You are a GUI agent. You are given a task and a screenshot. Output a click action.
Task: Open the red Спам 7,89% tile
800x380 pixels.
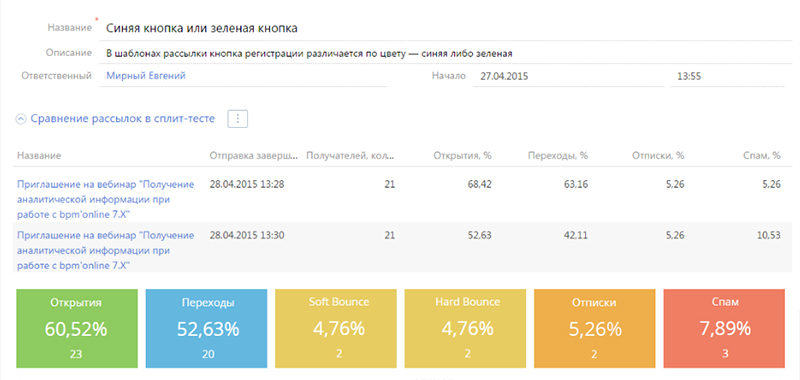pyautogui.click(x=724, y=328)
